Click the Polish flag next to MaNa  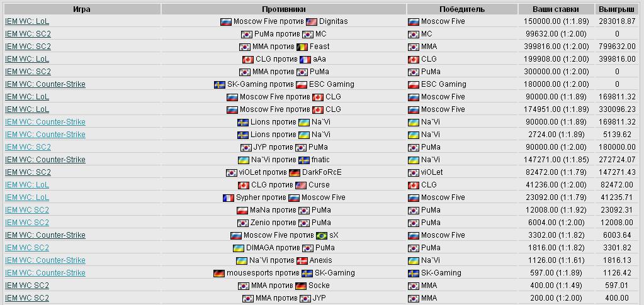[242, 211]
